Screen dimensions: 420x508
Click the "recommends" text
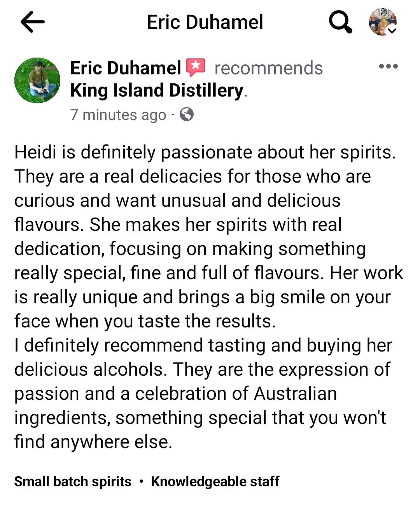[x=268, y=67]
